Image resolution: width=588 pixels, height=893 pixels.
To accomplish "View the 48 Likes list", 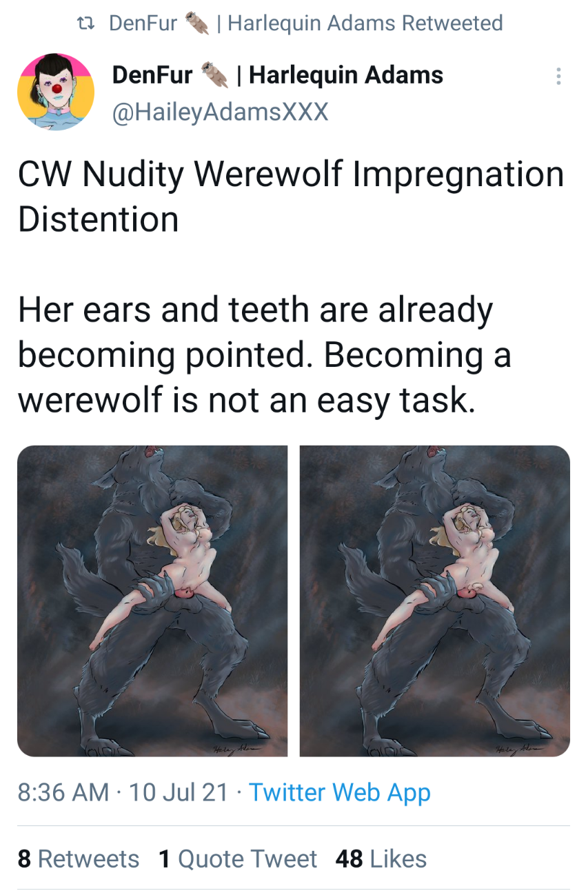I will (x=381, y=859).
